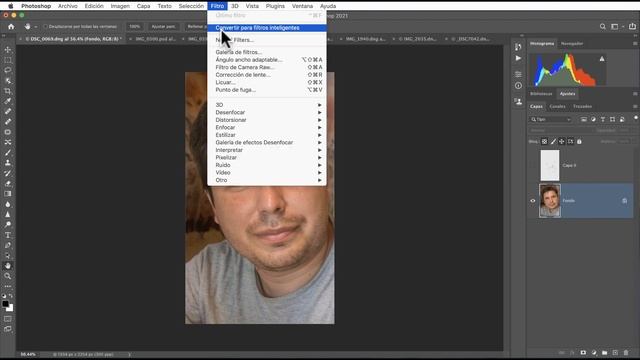Toggle the adjustment layer filter icon
The width and height of the screenshot is (640, 360).
(x=593, y=119)
